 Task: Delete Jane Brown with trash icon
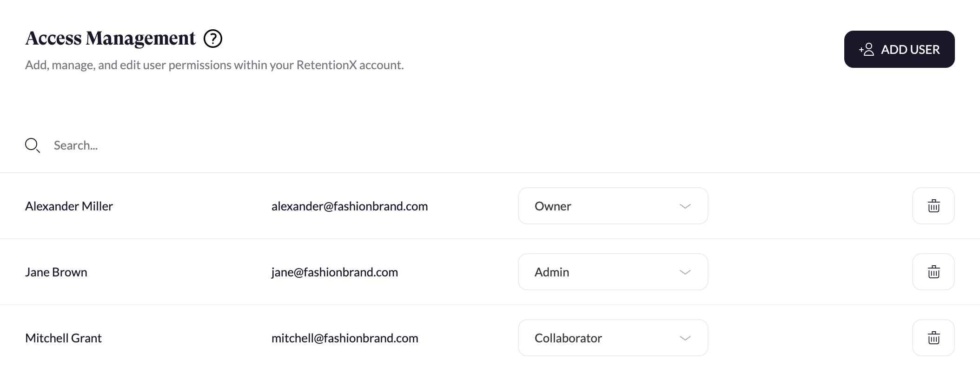point(934,272)
